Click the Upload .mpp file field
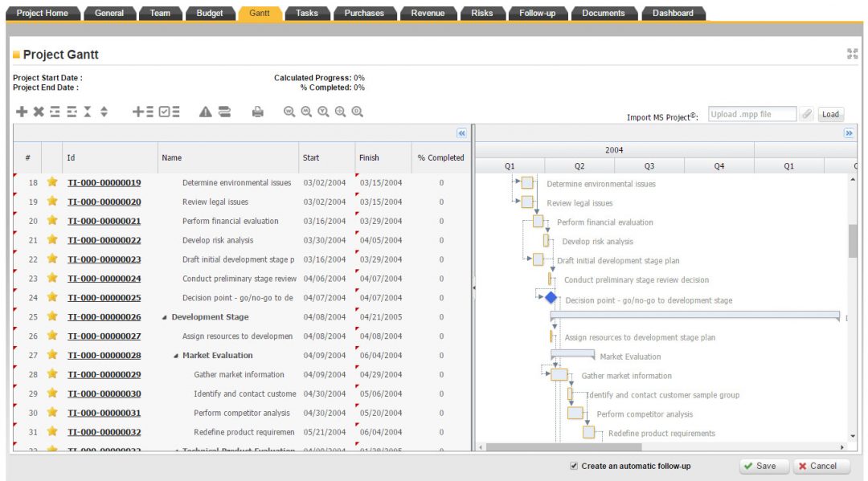Image resolution: width=868 pixels, height=481 pixels. point(754,113)
